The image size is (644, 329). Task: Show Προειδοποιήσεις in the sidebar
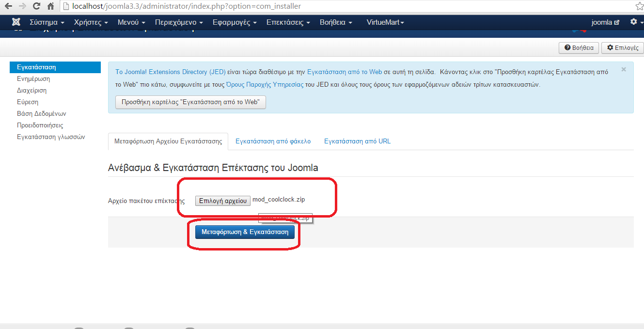coord(40,125)
